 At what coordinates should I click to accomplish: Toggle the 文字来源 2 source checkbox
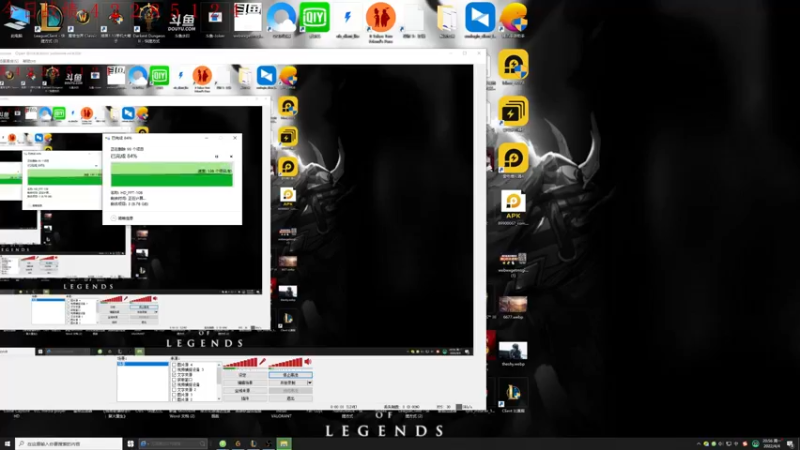pos(174,389)
